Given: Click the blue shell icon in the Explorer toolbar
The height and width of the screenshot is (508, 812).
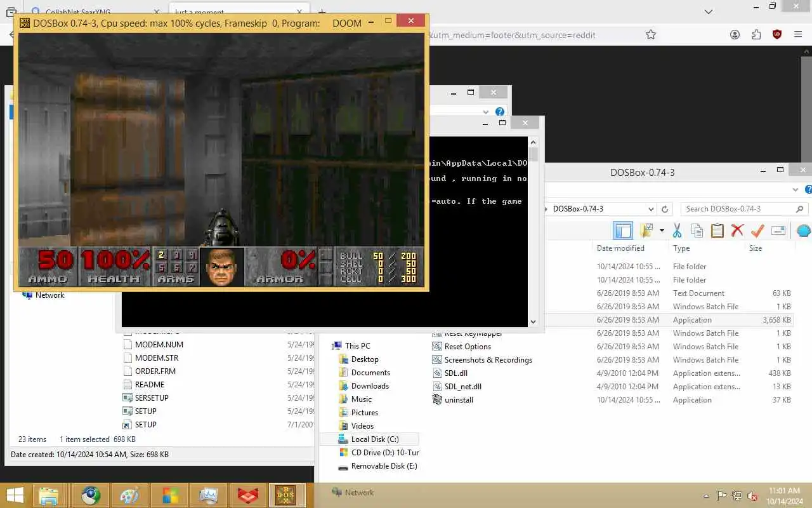Looking at the screenshot, I should click(803, 231).
